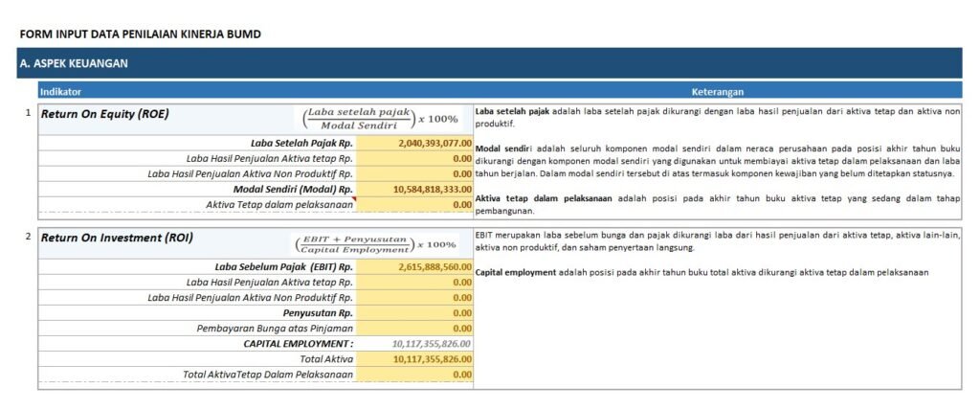Click the ROE Laba Hasil Penjualan Aktiva Non Produktif value cell
The width and height of the screenshot is (980, 410).
pyautogui.click(x=414, y=173)
